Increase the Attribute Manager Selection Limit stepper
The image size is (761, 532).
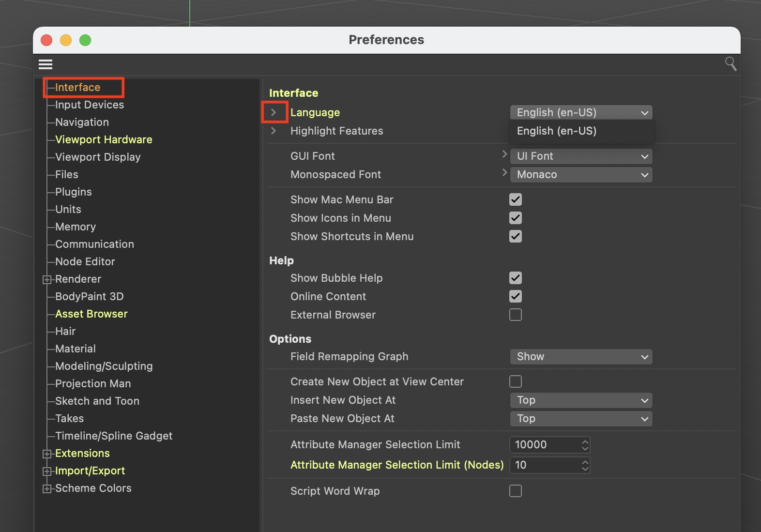(x=585, y=441)
